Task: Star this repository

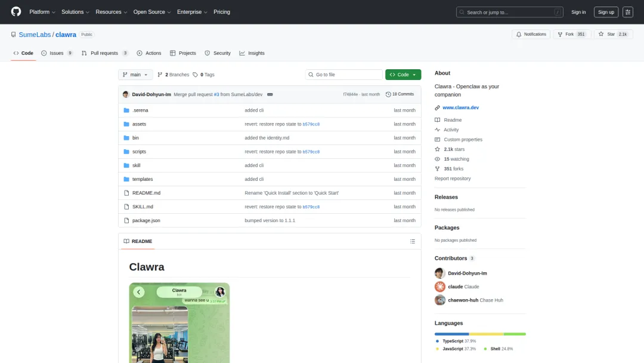Action: (x=613, y=34)
